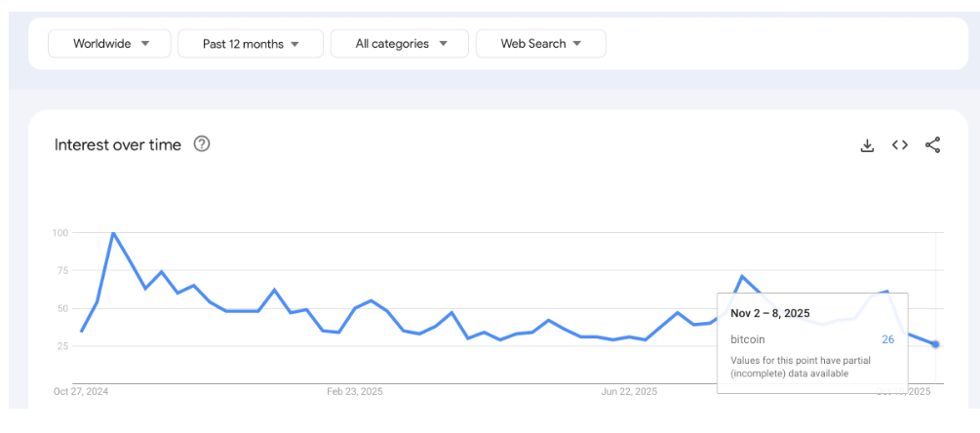Click the bitcoin label in the tooltip

pyautogui.click(x=748, y=339)
